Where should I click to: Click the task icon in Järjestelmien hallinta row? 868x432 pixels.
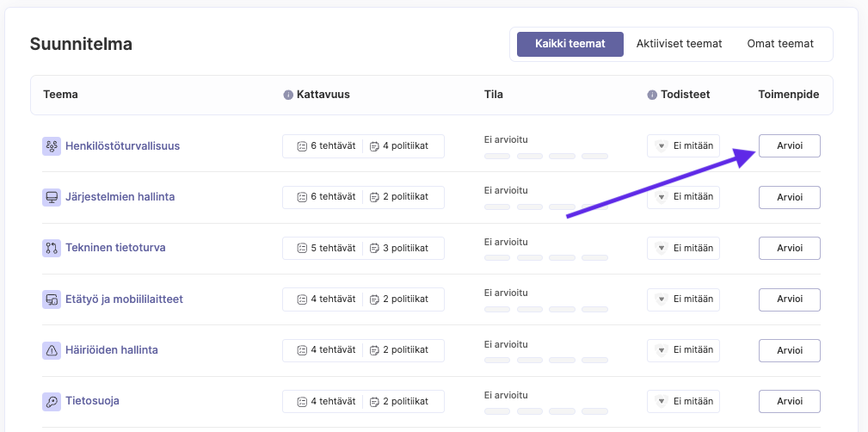click(x=302, y=197)
